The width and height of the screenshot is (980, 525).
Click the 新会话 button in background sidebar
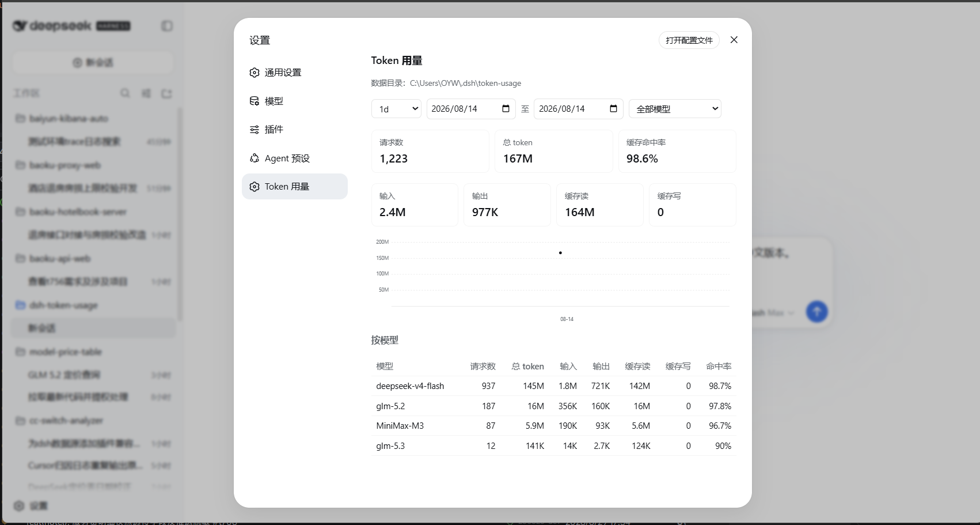pyautogui.click(x=93, y=62)
